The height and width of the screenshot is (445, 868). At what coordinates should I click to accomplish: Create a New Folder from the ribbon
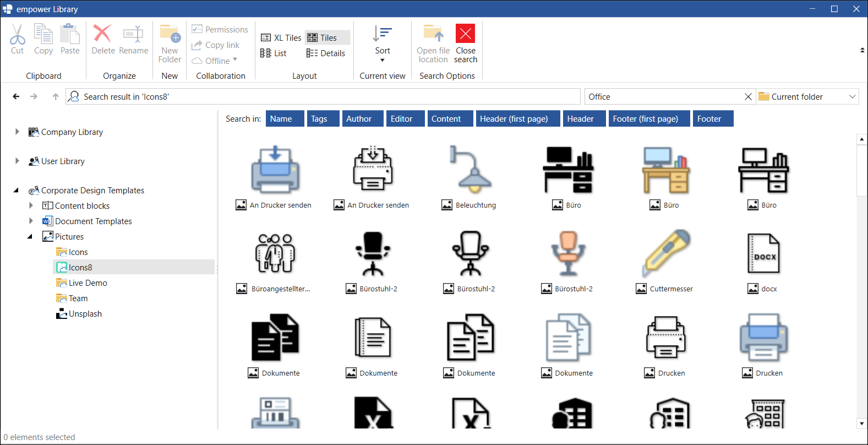pyautogui.click(x=170, y=44)
